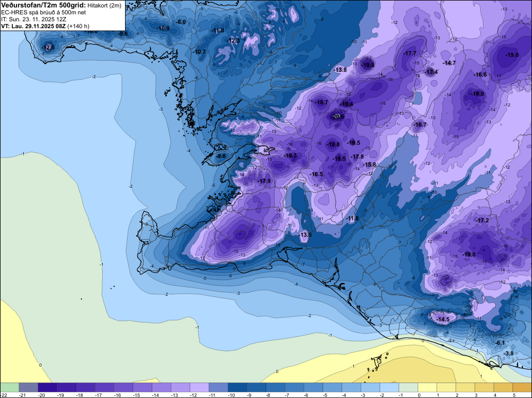Click the -19.9 temperature label
The image size is (532, 398).
pos(478,94)
